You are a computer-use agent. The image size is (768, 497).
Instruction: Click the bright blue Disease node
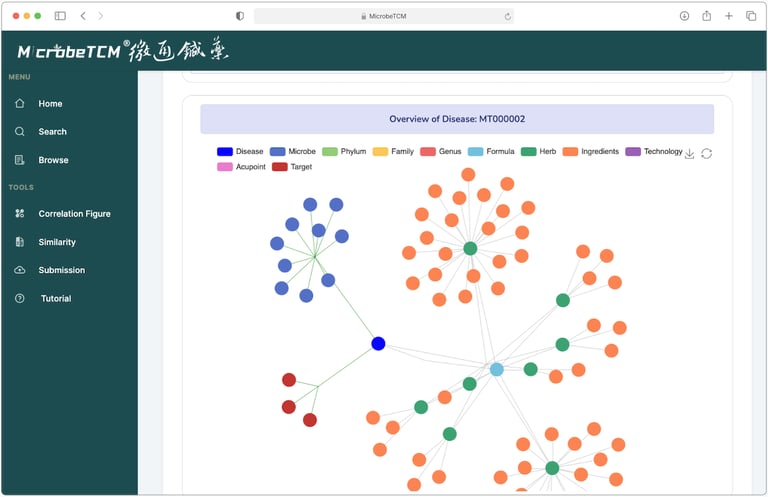coord(378,344)
